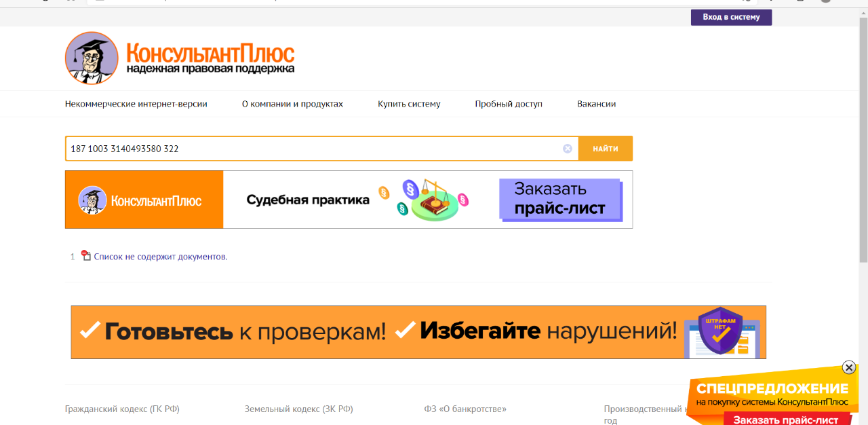
Task: Click Заказать прайс-лист in the Судебная практика banner
Action: coord(560,199)
